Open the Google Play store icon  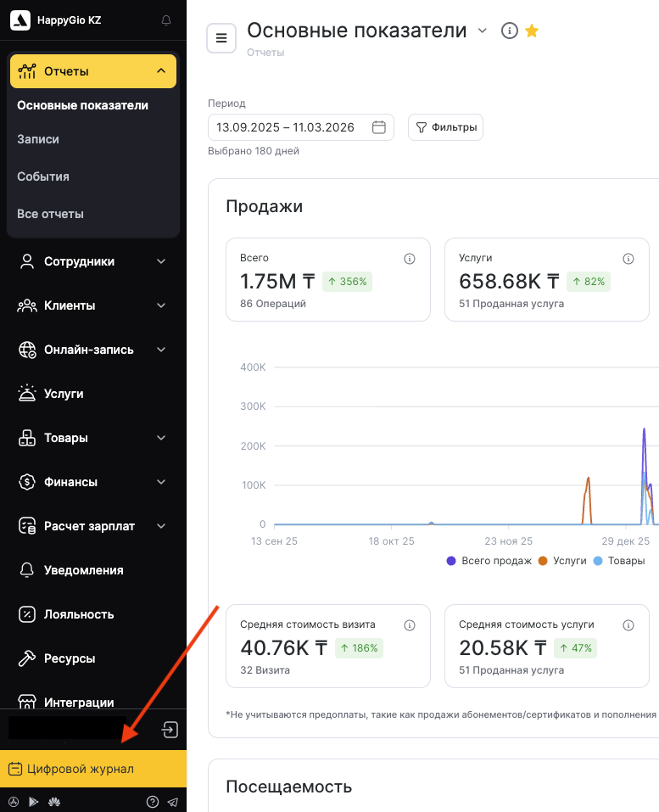(x=33, y=801)
